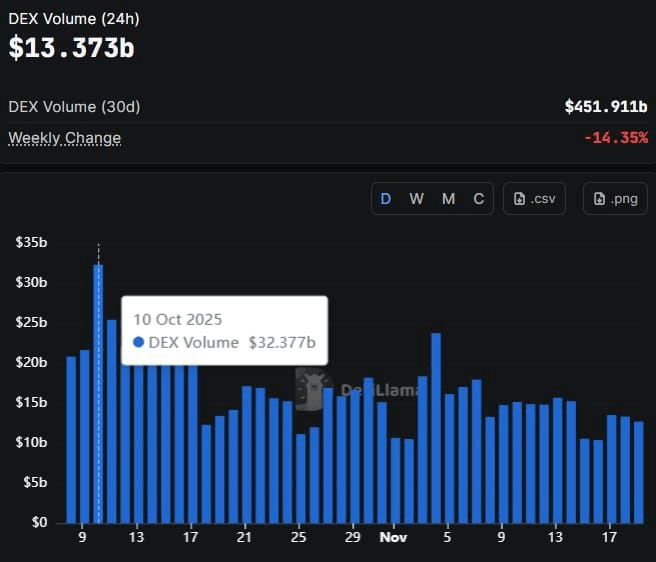Click the $451.911b 30d volume value

point(606,106)
